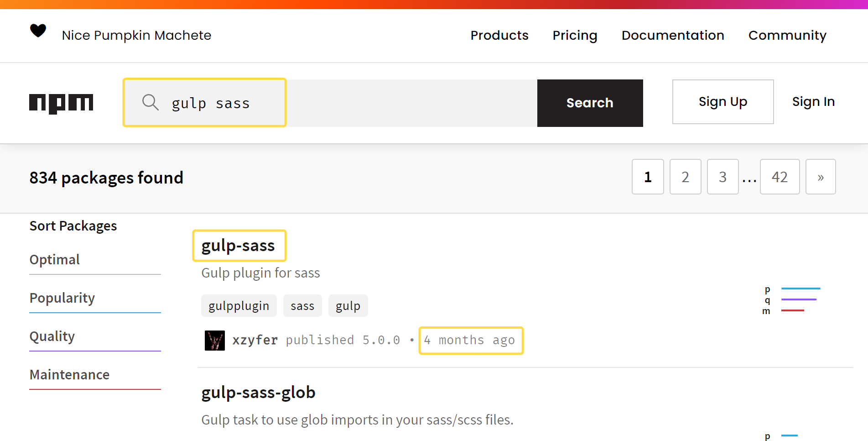The height and width of the screenshot is (441, 868).
Task: Sort packages by Popularity
Action: tap(62, 298)
